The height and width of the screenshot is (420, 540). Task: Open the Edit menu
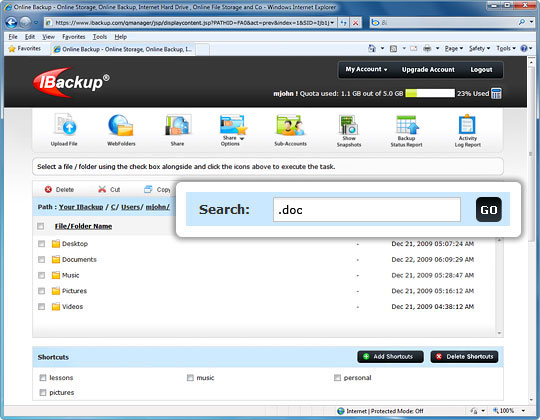click(30, 36)
